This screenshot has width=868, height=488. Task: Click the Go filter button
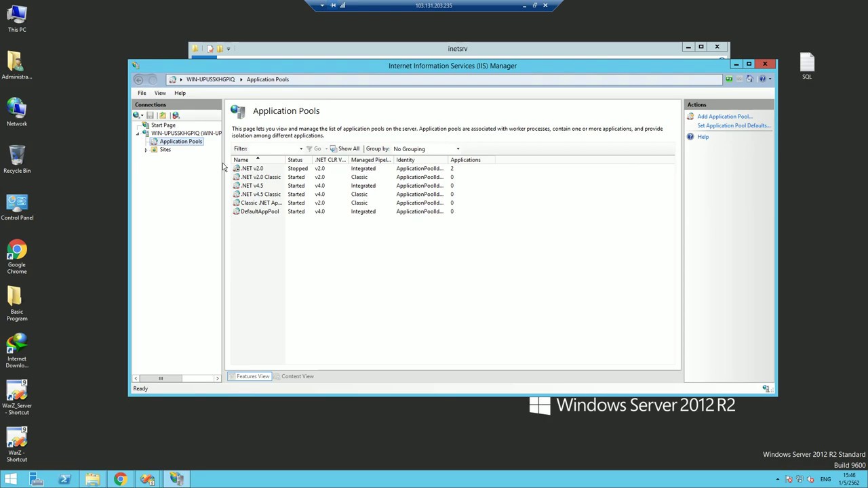pyautogui.click(x=314, y=149)
